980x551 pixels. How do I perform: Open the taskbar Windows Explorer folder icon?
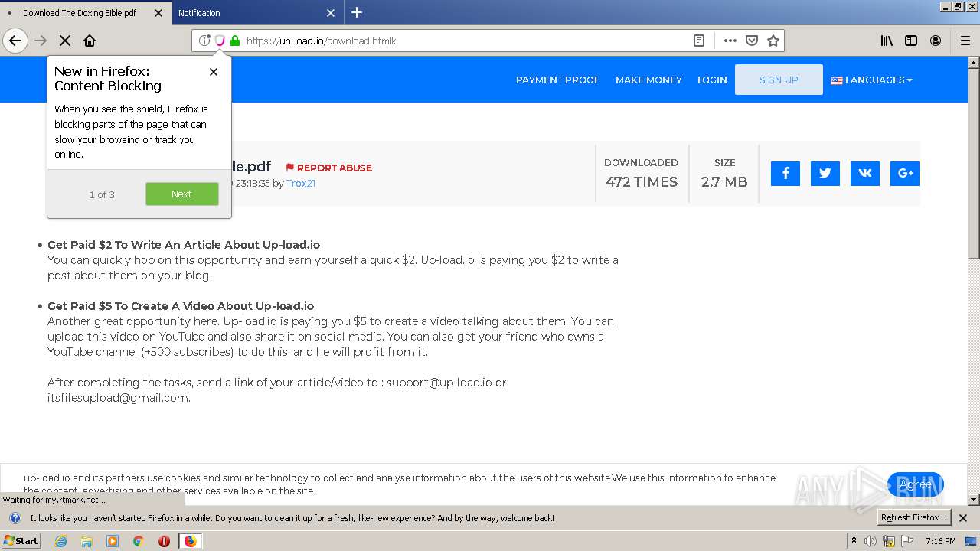point(87,541)
